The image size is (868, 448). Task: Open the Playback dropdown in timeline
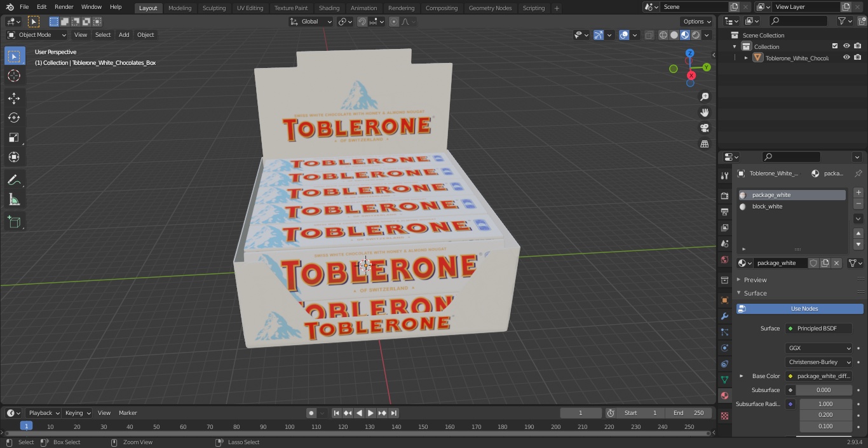click(x=43, y=413)
